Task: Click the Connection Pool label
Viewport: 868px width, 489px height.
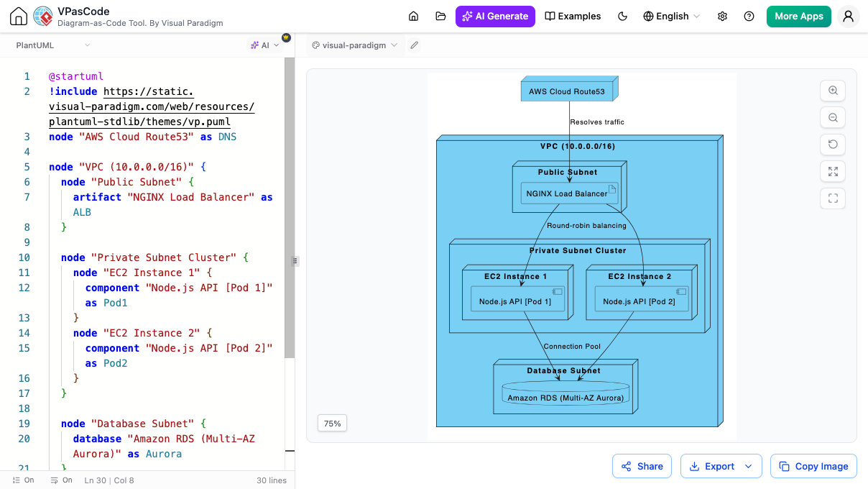Action: coord(572,346)
